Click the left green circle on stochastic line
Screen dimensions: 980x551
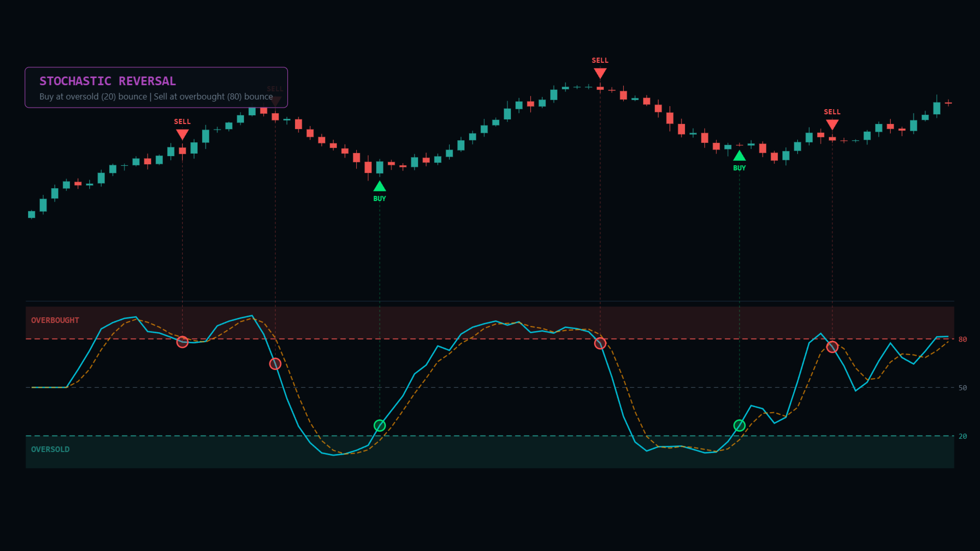tap(379, 425)
